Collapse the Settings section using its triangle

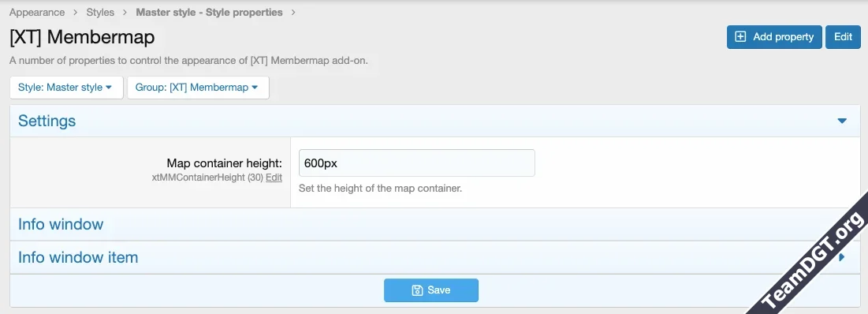842,121
